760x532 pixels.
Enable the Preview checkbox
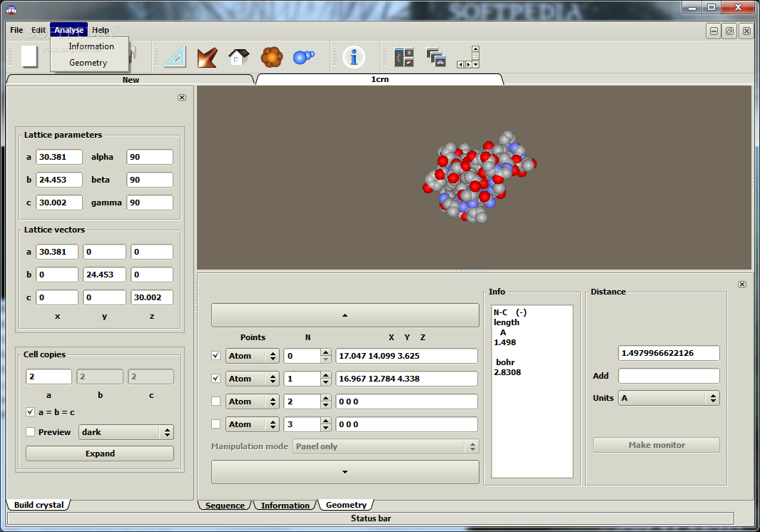pos(31,431)
